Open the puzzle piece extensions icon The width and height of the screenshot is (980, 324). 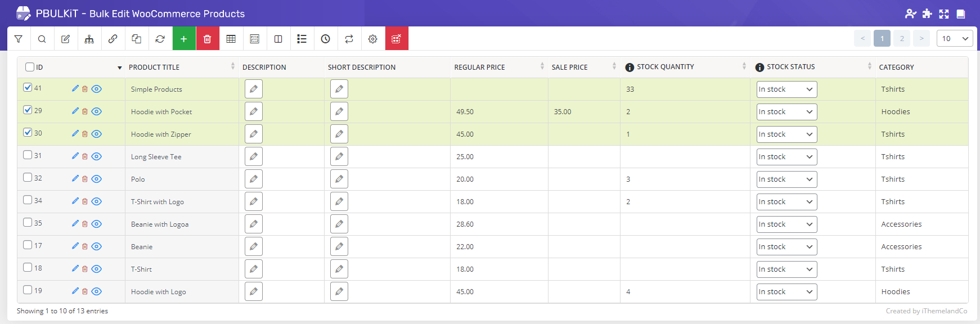927,14
